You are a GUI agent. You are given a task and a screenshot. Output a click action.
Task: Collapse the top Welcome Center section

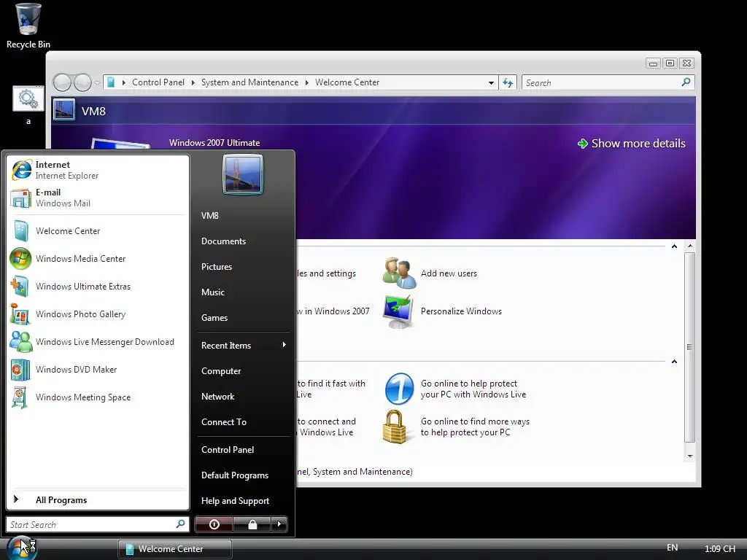click(x=674, y=246)
